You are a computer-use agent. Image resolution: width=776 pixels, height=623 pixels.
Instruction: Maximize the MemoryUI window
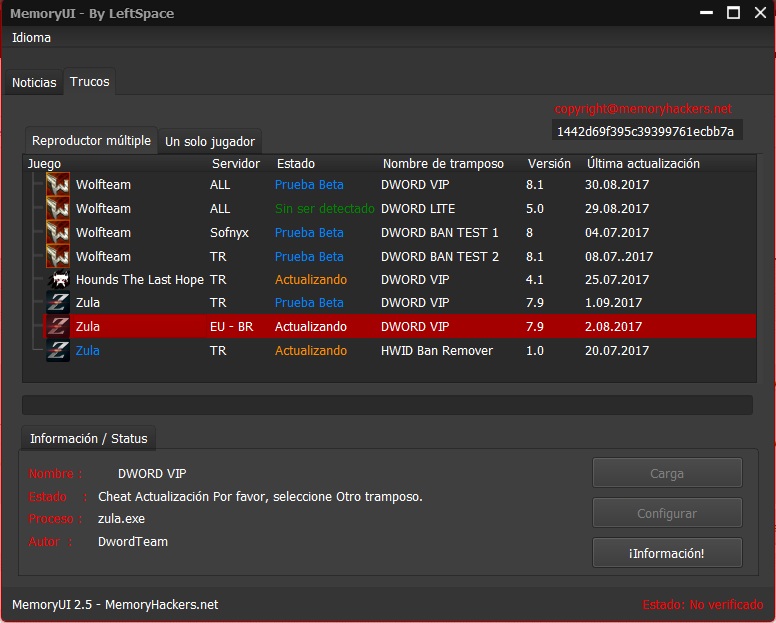pyautogui.click(x=733, y=12)
